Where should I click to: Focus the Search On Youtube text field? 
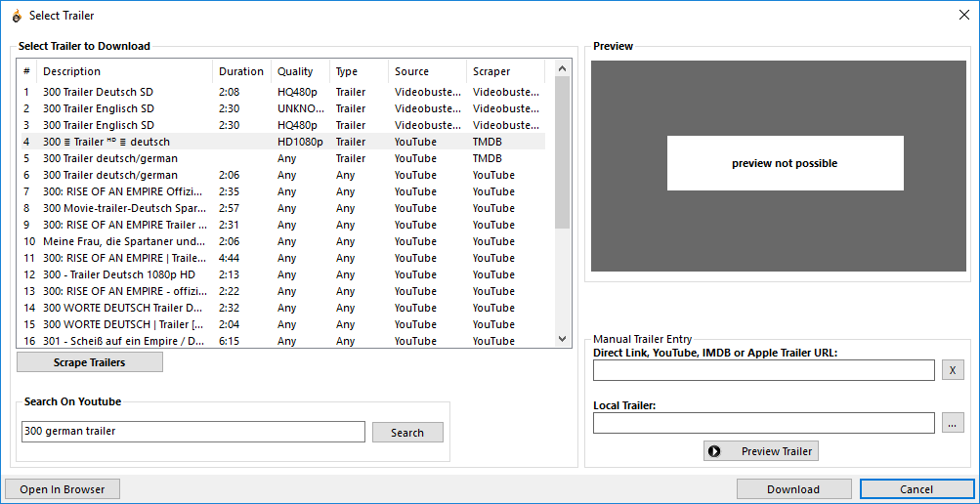click(193, 432)
